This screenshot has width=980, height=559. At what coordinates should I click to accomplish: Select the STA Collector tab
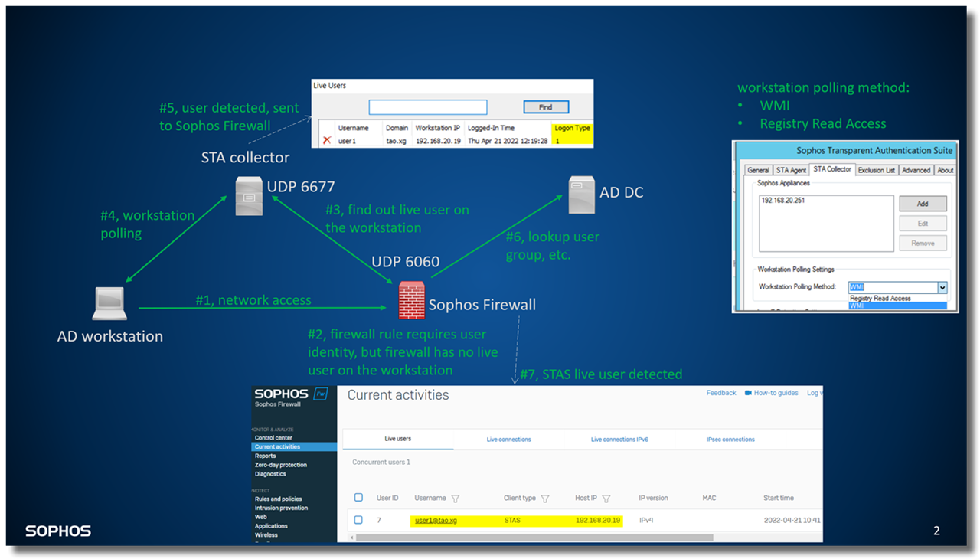click(x=832, y=169)
